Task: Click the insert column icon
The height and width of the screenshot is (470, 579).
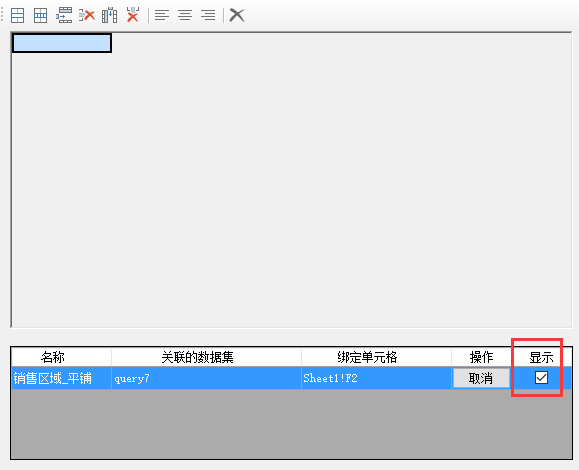Action: 110,15
